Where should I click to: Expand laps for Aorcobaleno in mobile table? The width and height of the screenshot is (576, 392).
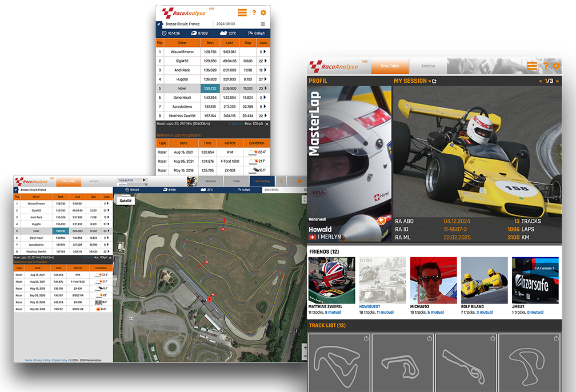265,106
